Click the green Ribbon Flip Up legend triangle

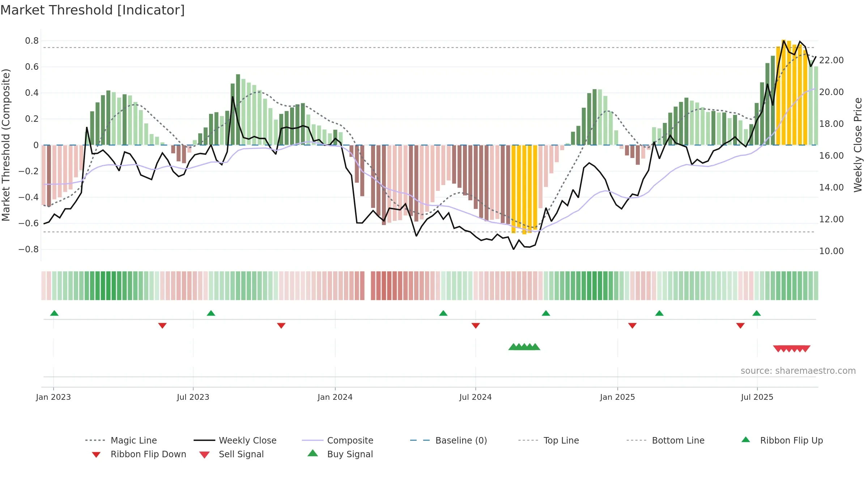746,440
